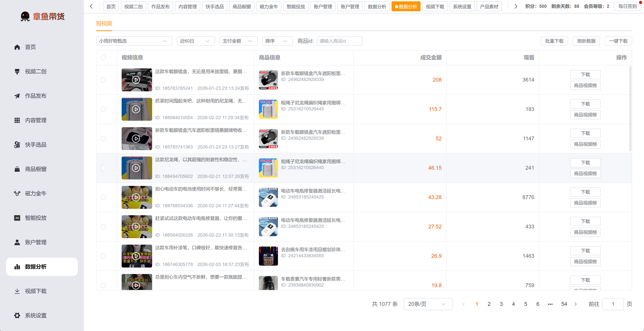
Task: Open 系统设置 top tab
Action: click(x=462, y=6)
